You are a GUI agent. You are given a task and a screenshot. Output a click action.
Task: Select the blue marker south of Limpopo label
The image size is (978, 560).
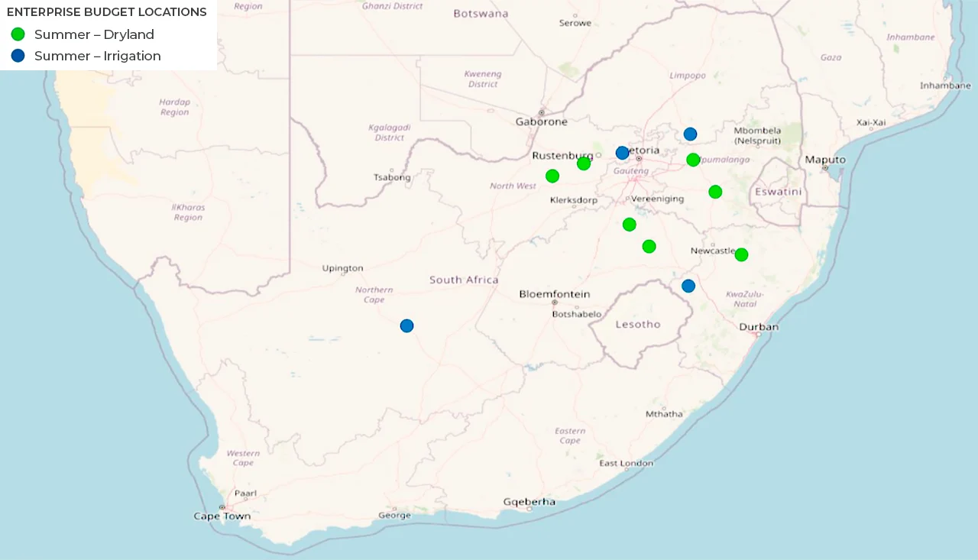690,134
